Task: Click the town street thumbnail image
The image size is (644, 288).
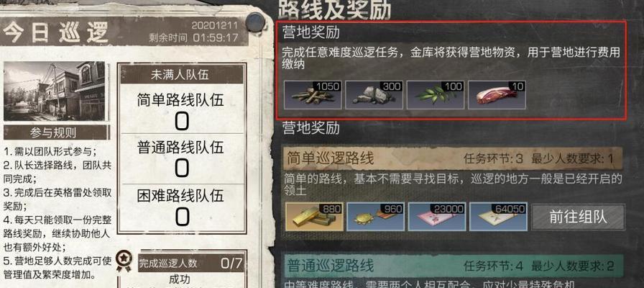Action: 54,91
